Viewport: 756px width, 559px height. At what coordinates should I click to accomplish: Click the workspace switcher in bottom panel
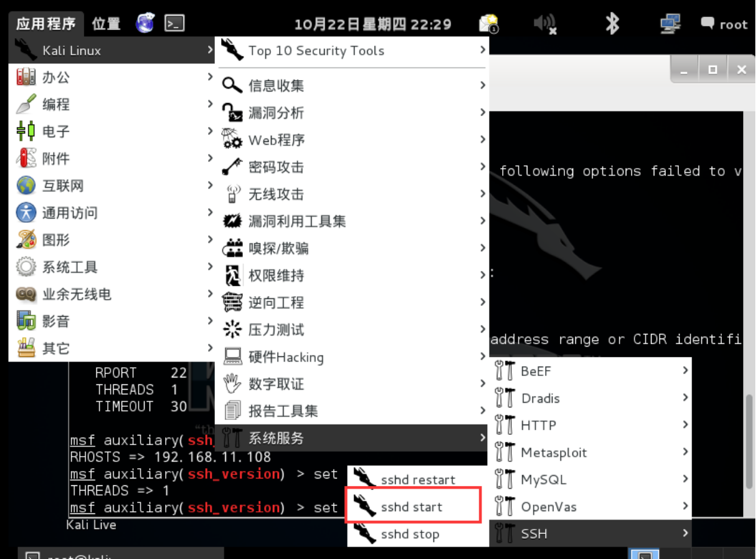644,554
